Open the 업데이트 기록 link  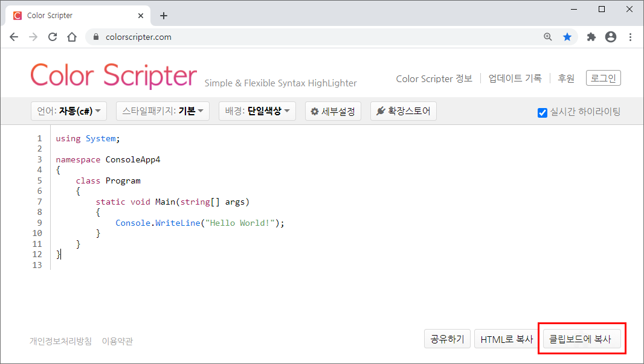coord(515,78)
